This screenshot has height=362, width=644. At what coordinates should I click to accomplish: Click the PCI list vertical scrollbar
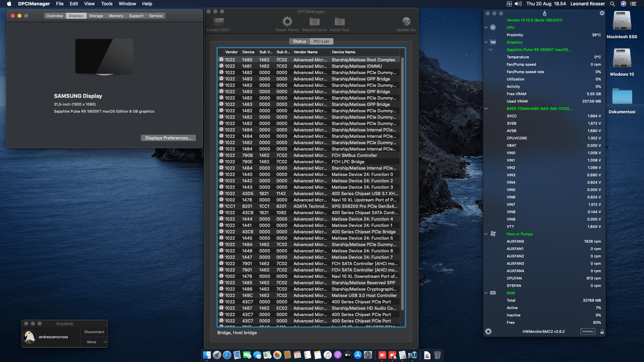402,184
